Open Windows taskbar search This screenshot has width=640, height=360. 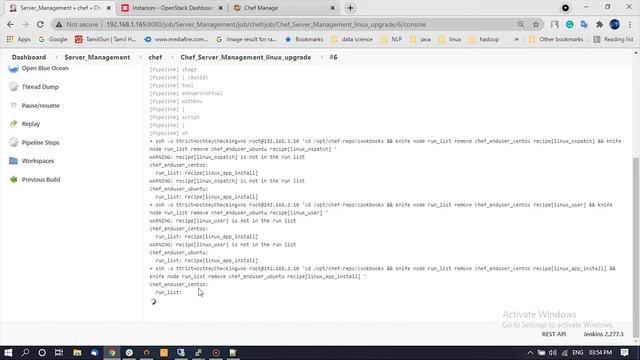click(x=25, y=353)
